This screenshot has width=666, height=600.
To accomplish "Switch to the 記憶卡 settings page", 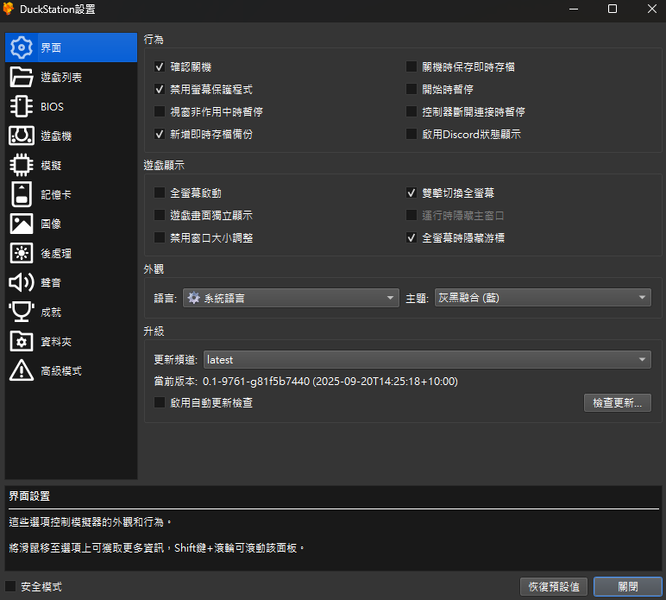I will point(71,194).
